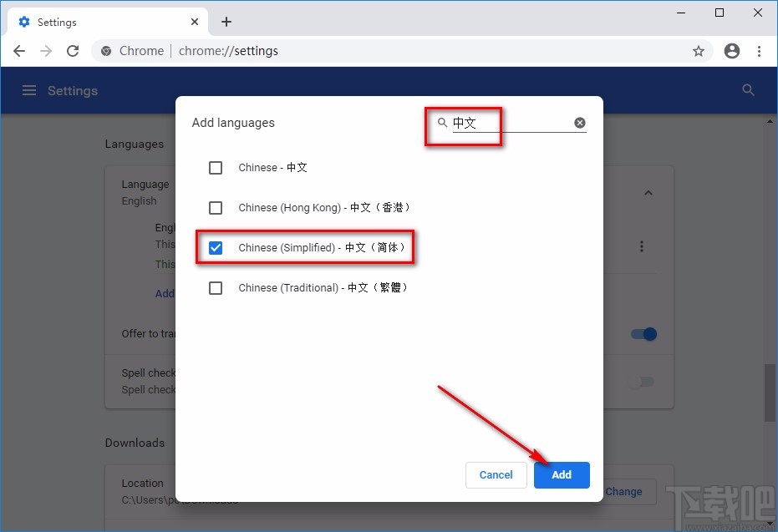Open Chrome's three-dot customize menu

(x=760, y=51)
